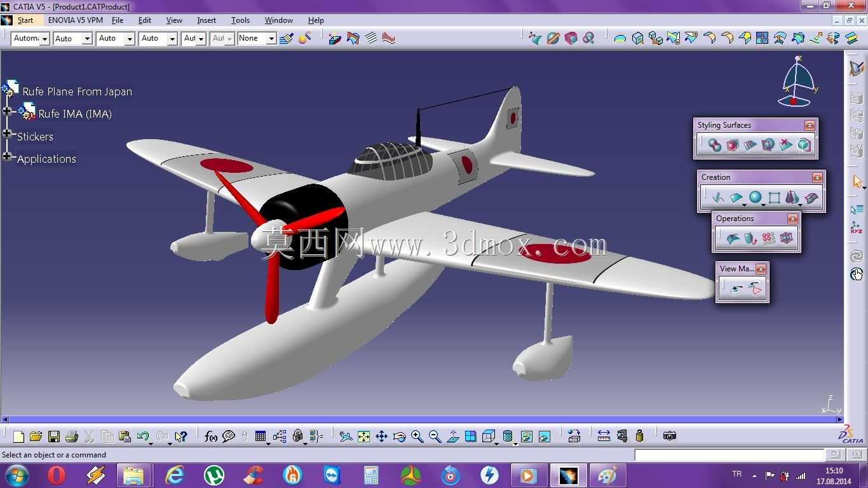Click the red-dots pattern icon in Operations
868x488 pixels.
coord(768,238)
